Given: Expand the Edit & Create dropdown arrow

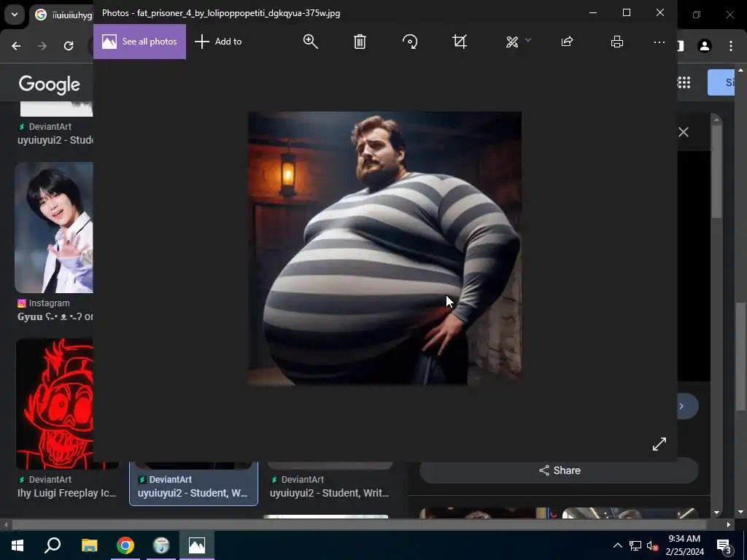Looking at the screenshot, I should coord(528,41).
